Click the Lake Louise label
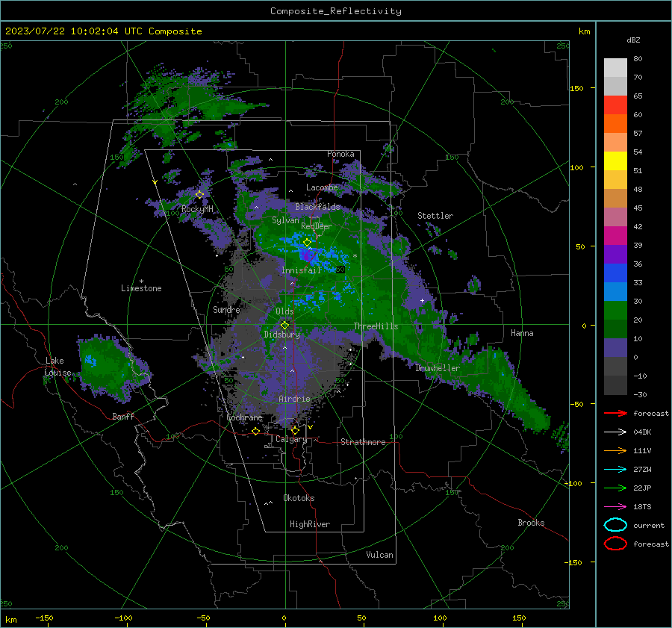 (x=57, y=367)
